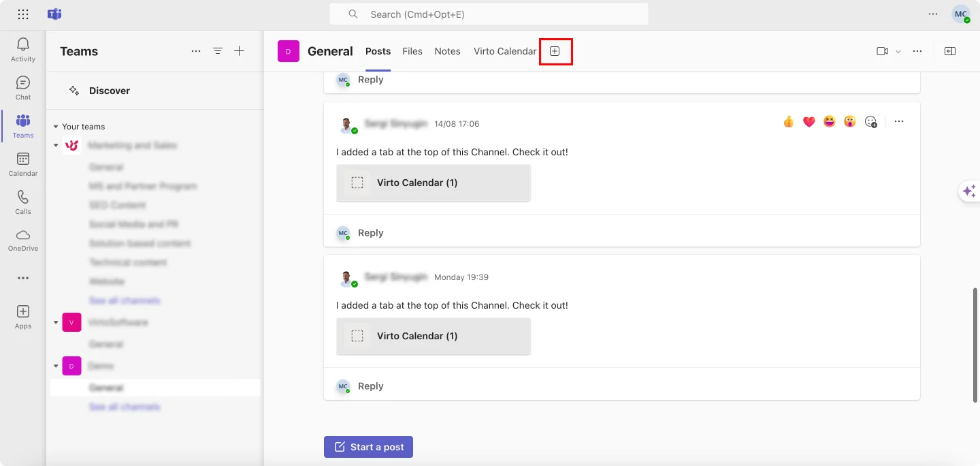This screenshot has height=466, width=980.
Task: Toggle the channel info pane icon
Action: [x=950, y=51]
